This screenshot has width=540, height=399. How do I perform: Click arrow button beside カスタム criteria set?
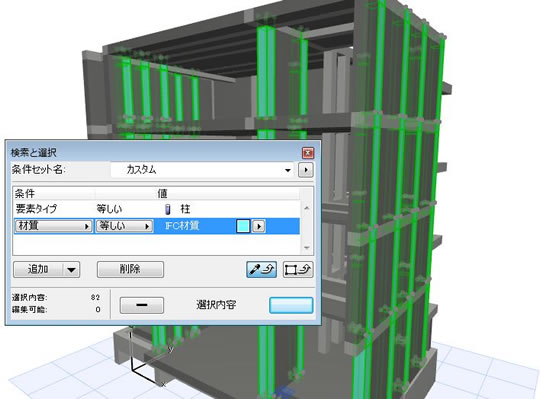click(x=306, y=170)
